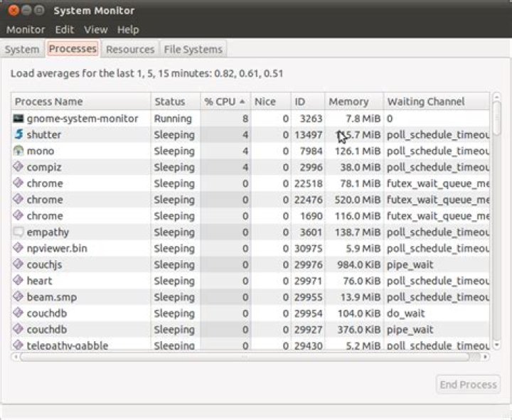Select the shutter process name
The width and height of the screenshot is (512, 420).
click(44, 134)
